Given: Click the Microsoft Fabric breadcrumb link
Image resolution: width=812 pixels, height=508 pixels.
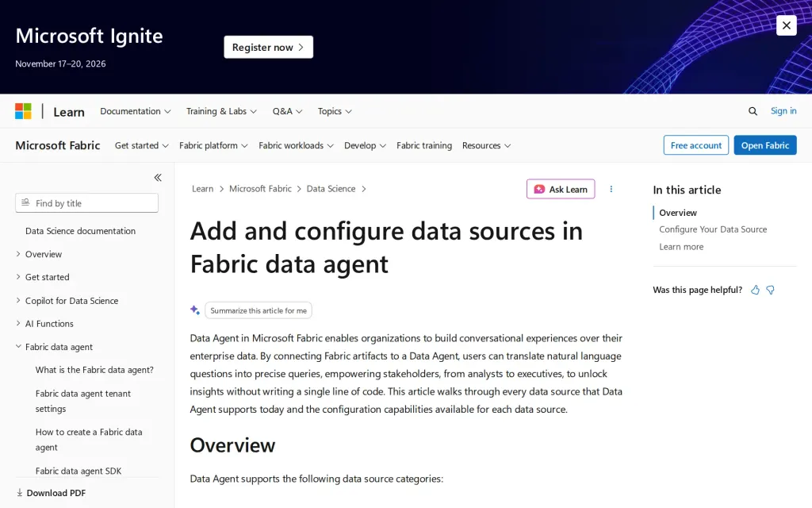Looking at the screenshot, I should tap(260, 189).
